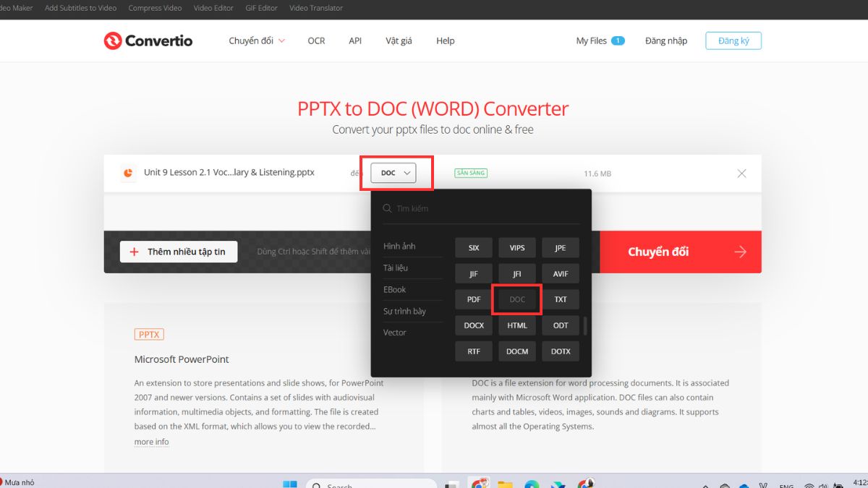Open the 'Sự trình bày' format category
This screenshot has height=488, width=868.
coord(404,311)
